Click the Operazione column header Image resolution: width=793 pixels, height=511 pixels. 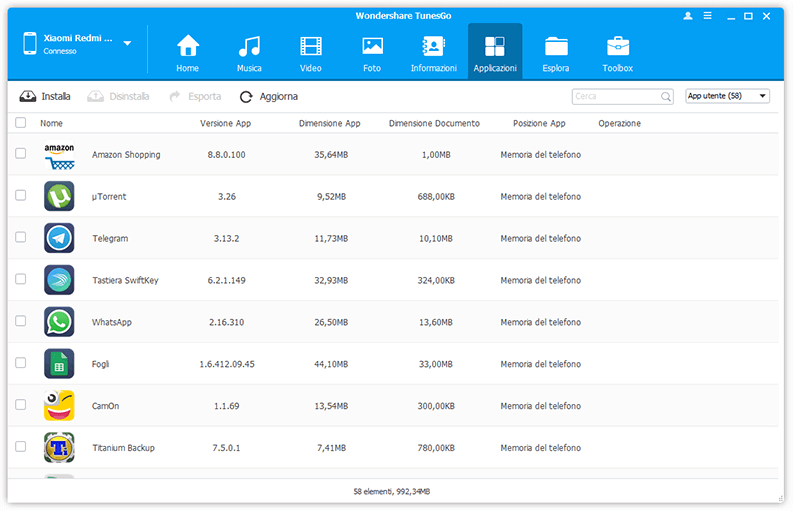tap(620, 123)
